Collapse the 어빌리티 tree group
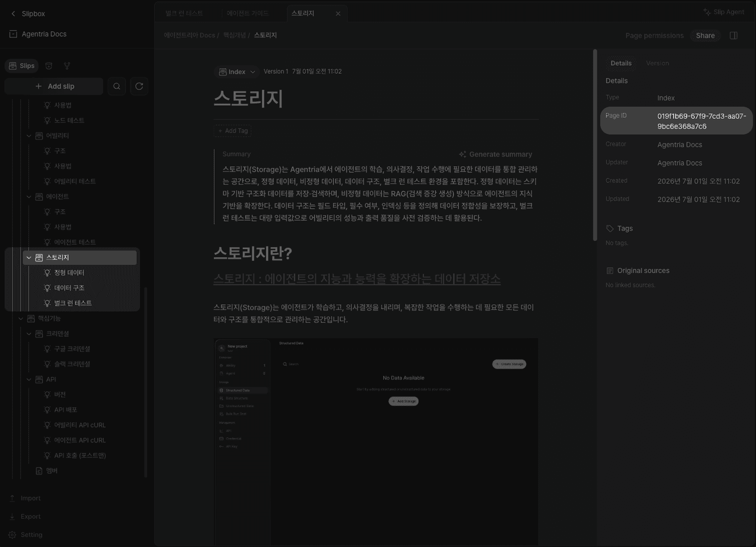Screen dimensions: 756x547 pos(29,135)
